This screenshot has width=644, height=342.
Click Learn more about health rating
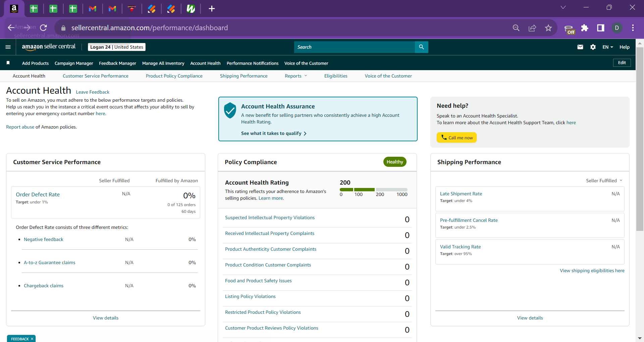coord(271,198)
